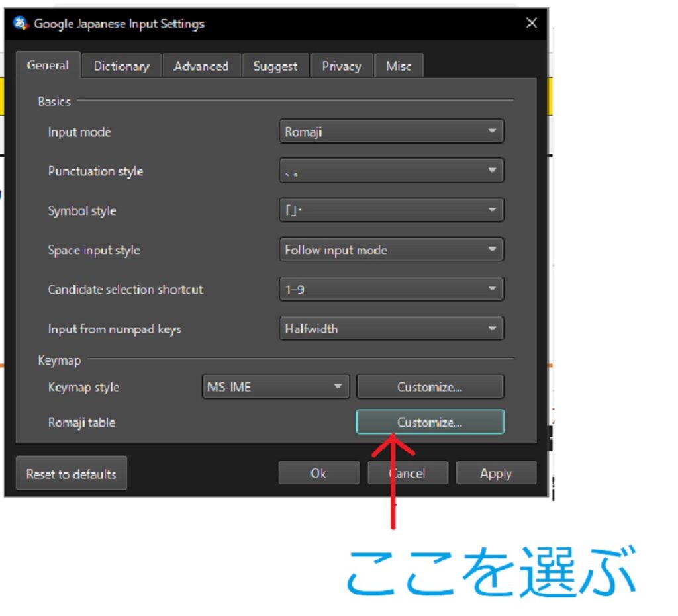Click the Symbol style label

click(82, 211)
